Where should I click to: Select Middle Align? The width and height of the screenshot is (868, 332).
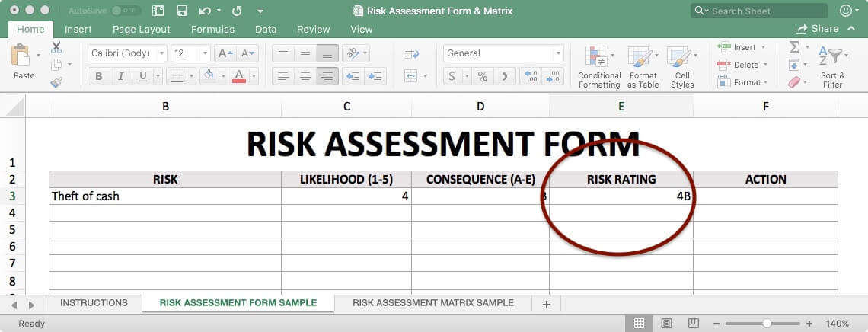tap(305, 53)
